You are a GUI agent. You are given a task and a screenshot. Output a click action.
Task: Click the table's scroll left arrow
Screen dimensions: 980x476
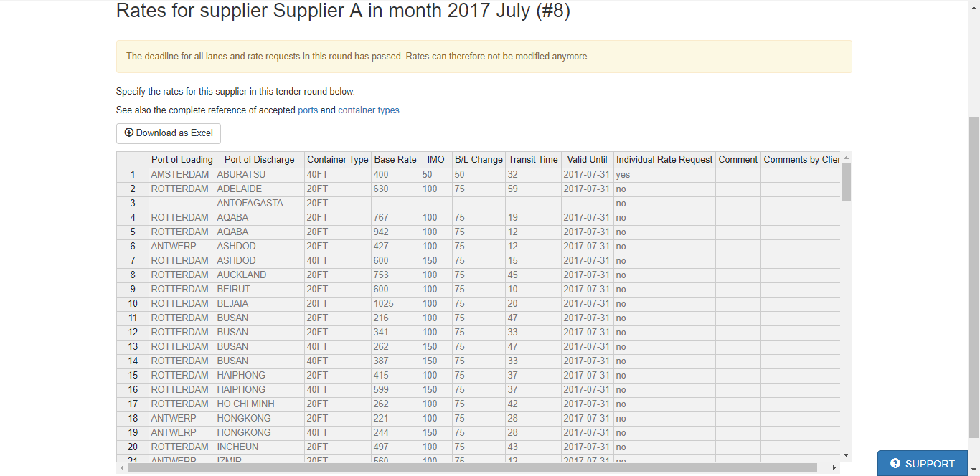click(122, 468)
